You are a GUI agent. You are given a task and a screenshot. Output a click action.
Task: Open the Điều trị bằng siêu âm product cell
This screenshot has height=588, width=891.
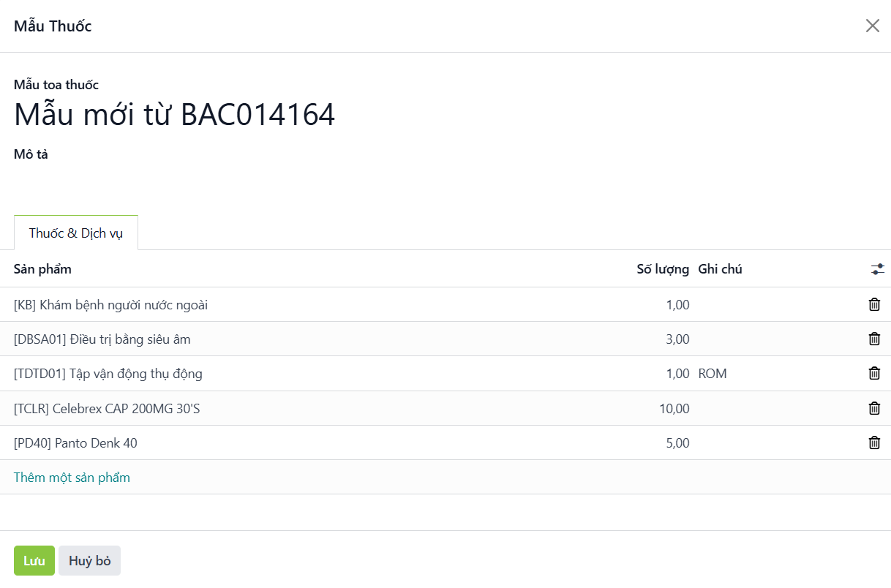point(102,339)
